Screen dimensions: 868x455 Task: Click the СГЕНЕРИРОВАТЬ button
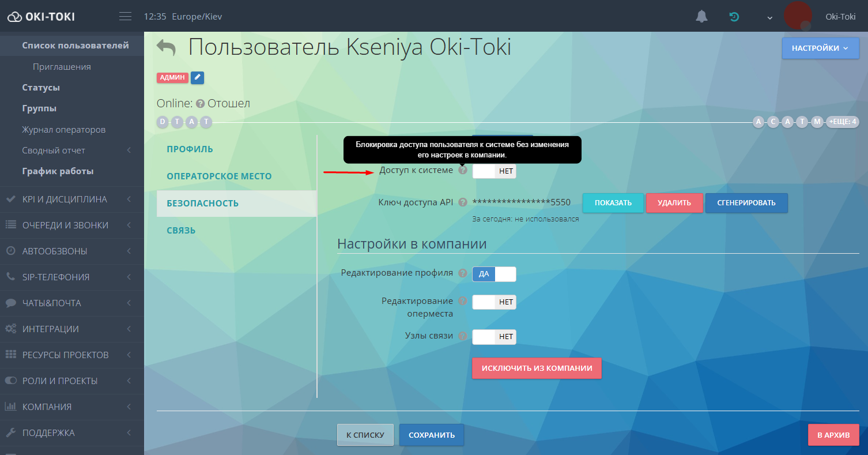[x=746, y=203]
